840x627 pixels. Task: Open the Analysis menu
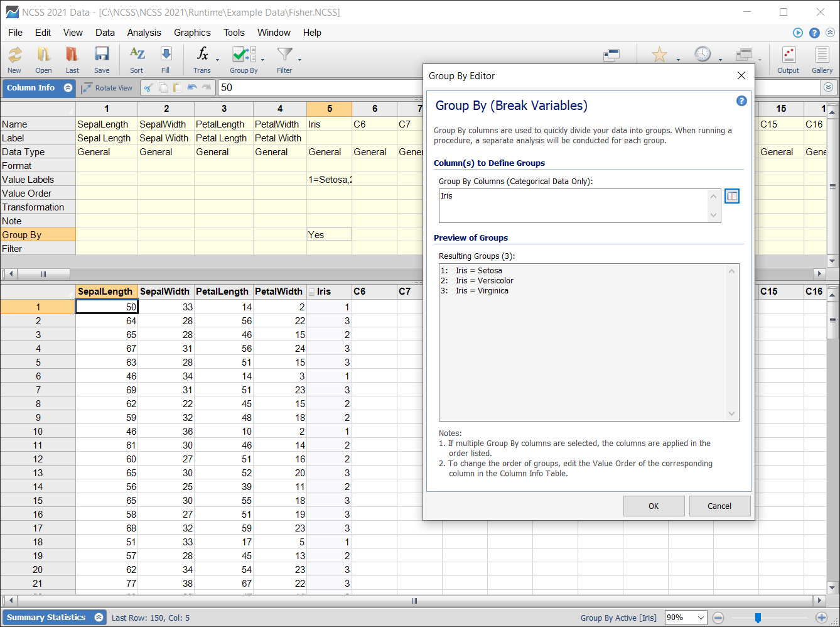(x=144, y=33)
